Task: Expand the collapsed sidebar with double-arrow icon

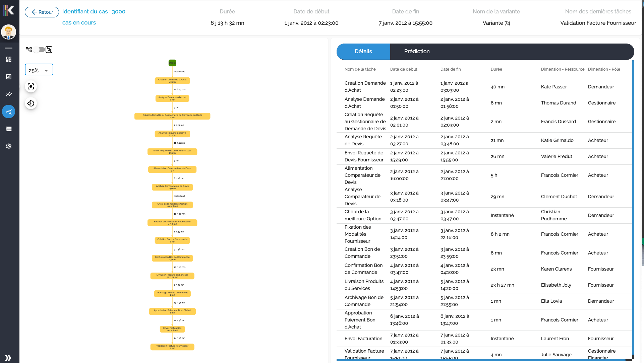Action: tap(9, 358)
